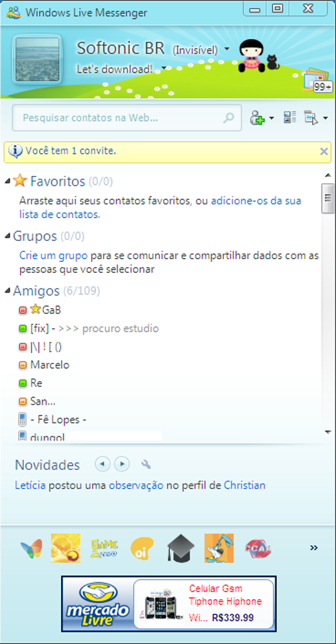Image resolution: width=336 pixels, height=644 pixels.
Task: Click the online status icon beside Re
Action: 22,383
